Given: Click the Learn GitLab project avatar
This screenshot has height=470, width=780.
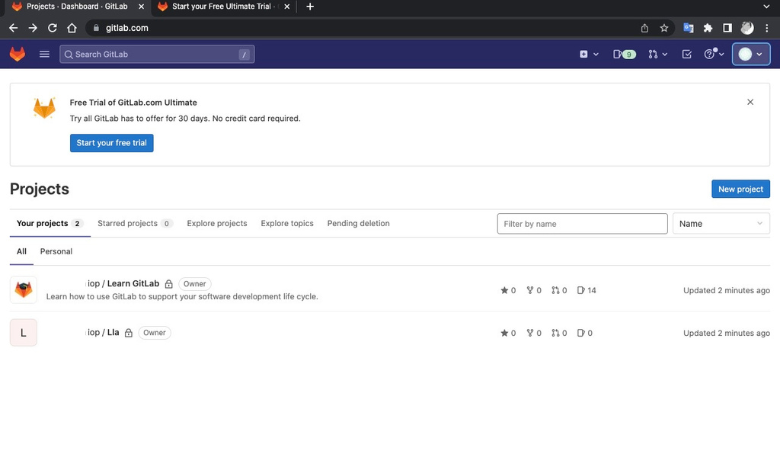Looking at the screenshot, I should coord(23,289).
